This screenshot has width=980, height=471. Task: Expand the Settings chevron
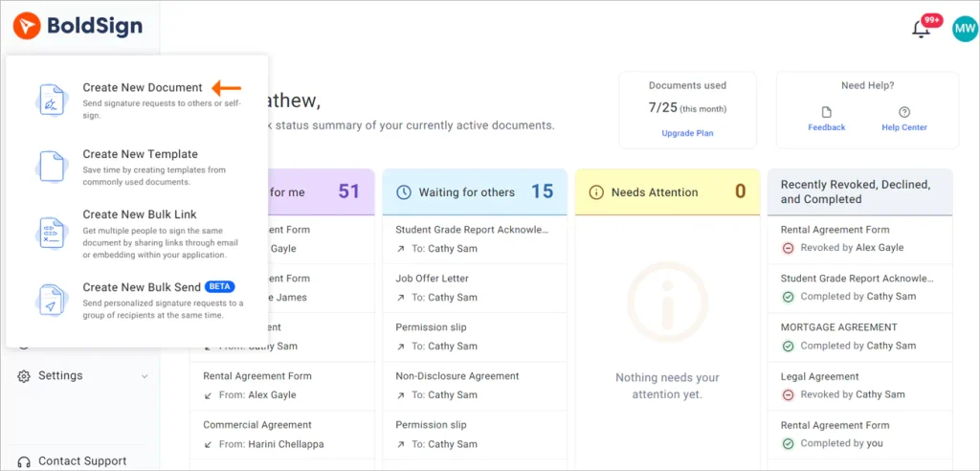click(145, 376)
